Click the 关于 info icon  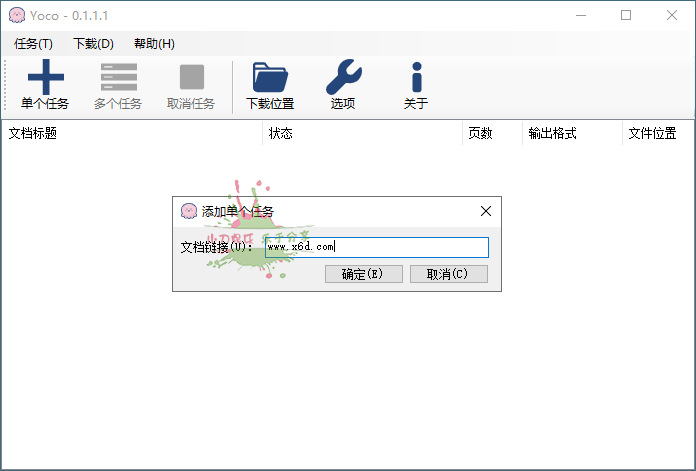416,77
